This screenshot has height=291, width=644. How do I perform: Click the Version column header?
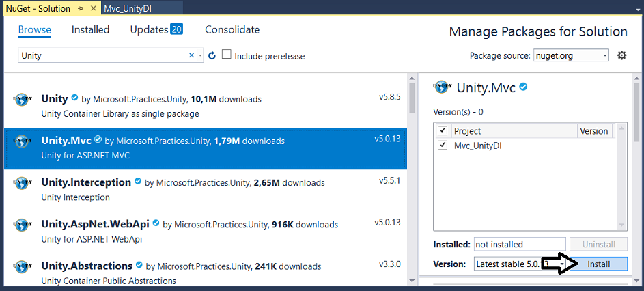coord(594,131)
